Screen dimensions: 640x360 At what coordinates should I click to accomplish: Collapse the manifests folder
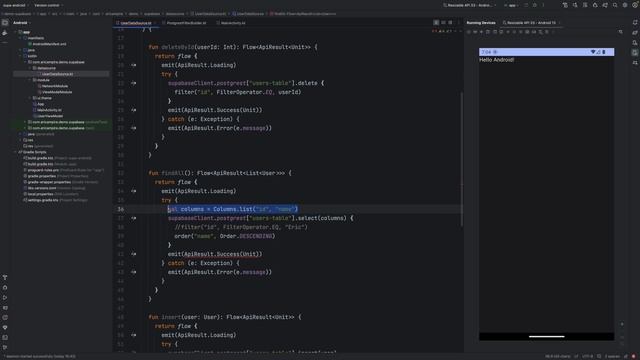click(20, 38)
